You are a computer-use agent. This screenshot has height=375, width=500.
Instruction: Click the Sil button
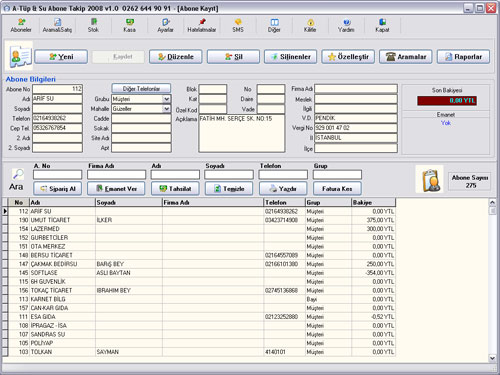click(x=233, y=57)
